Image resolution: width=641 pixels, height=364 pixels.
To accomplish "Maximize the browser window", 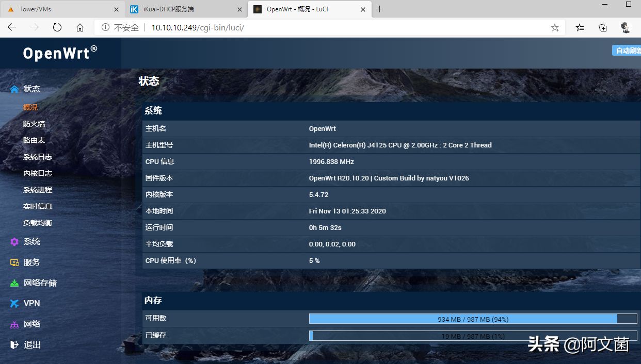I will pos(629,4).
